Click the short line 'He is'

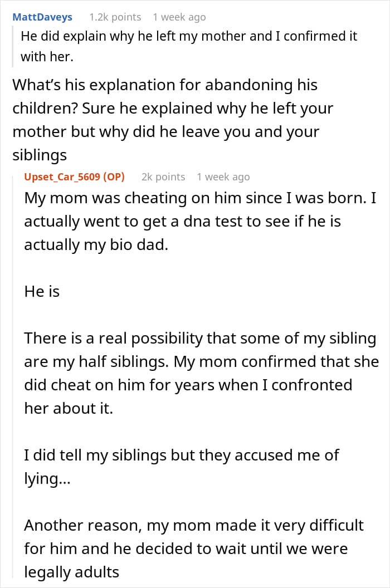(x=42, y=291)
